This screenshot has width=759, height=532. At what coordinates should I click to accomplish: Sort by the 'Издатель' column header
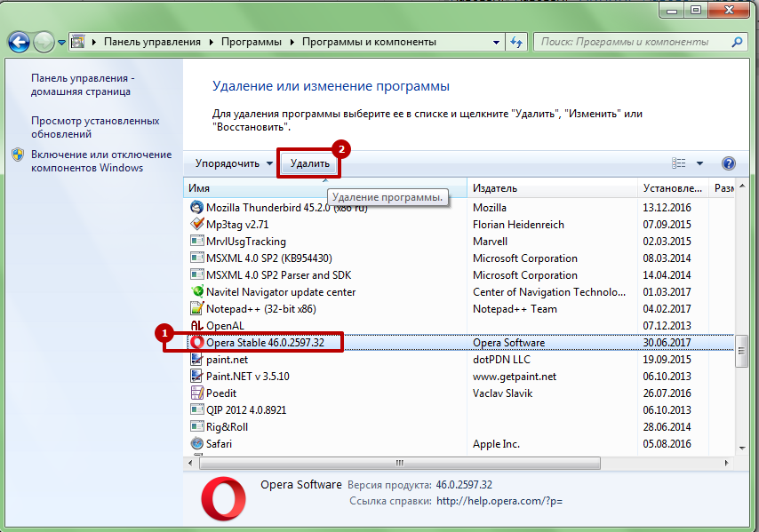point(552,188)
